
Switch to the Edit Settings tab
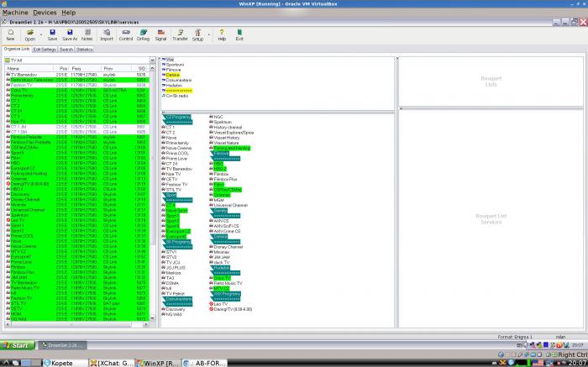click(x=45, y=50)
